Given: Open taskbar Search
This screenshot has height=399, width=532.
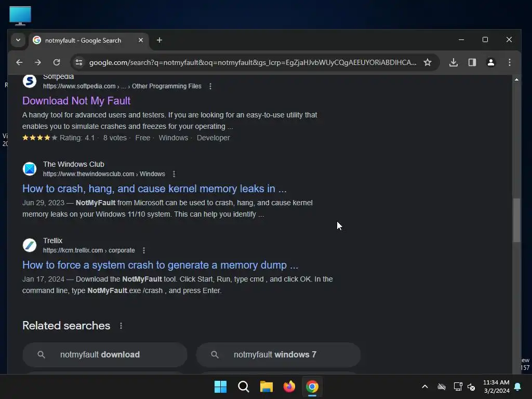Looking at the screenshot, I should tap(244, 387).
